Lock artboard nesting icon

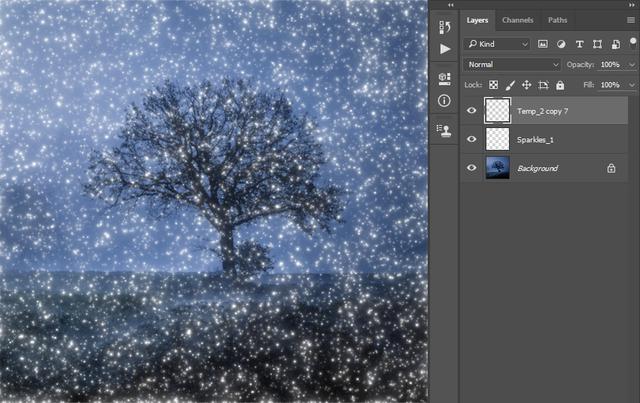[x=543, y=85]
